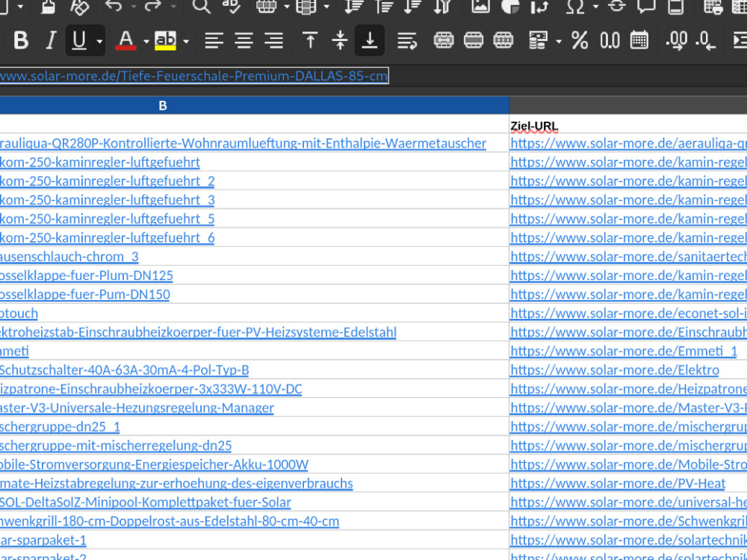747x560 pixels.
Task: Format selection as number 0.0
Action: pyautogui.click(x=610, y=40)
